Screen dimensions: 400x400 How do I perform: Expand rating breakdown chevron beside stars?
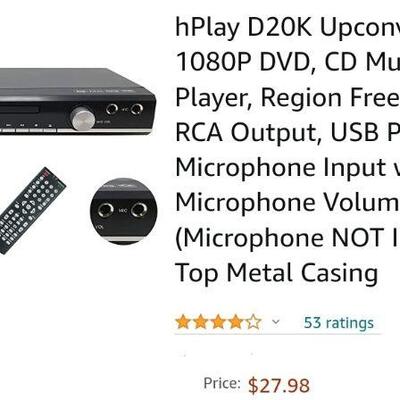point(276,322)
